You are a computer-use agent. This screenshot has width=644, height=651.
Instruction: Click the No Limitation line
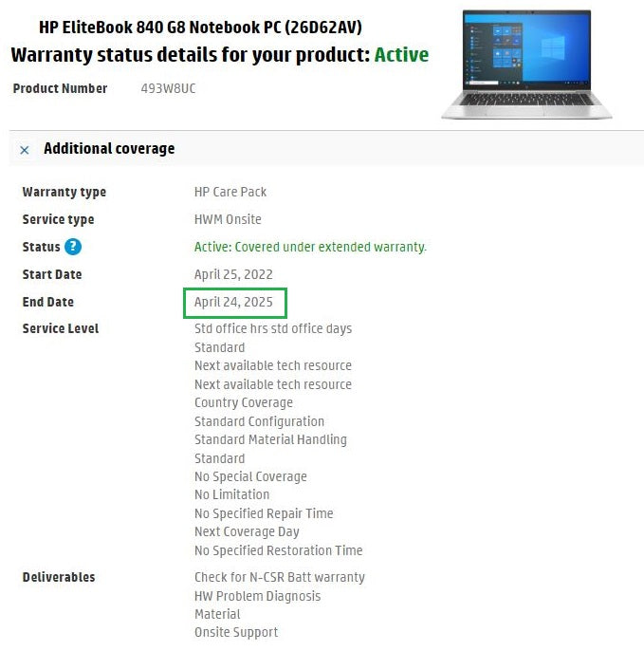click(232, 494)
